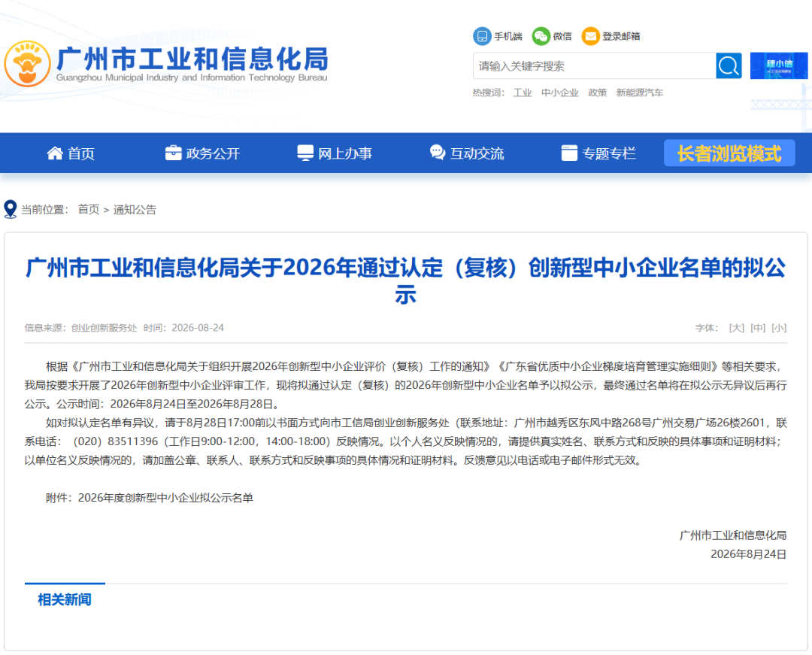Focus the keyword search input field

(x=594, y=65)
